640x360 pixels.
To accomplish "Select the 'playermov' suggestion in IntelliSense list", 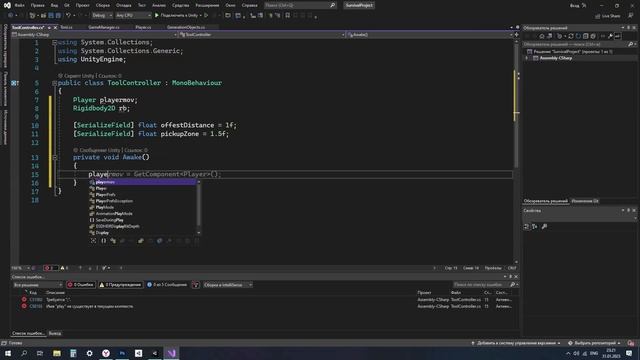I will click(x=142, y=182).
